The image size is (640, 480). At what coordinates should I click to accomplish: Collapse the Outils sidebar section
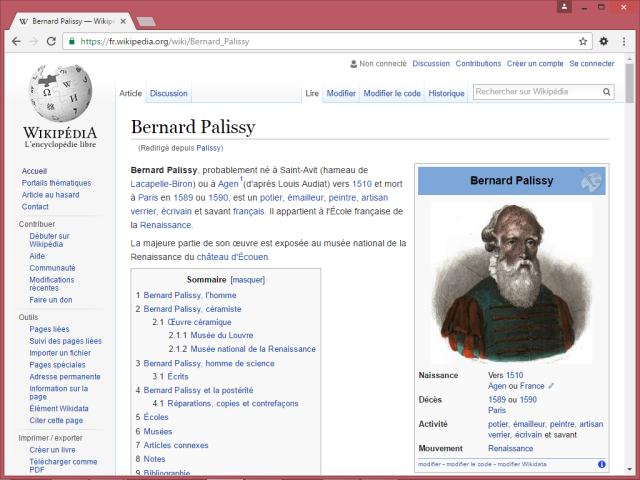click(x=28, y=317)
